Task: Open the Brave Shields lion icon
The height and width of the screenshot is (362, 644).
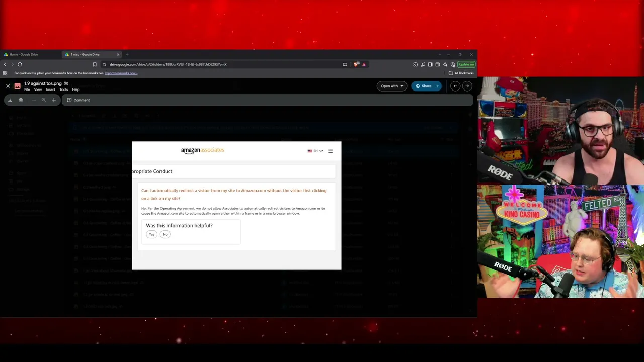Action: tap(357, 64)
